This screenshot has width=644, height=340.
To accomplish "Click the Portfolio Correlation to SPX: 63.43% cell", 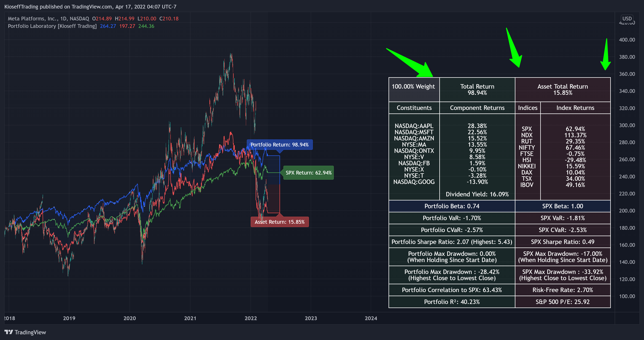I will pyautogui.click(x=452, y=290).
